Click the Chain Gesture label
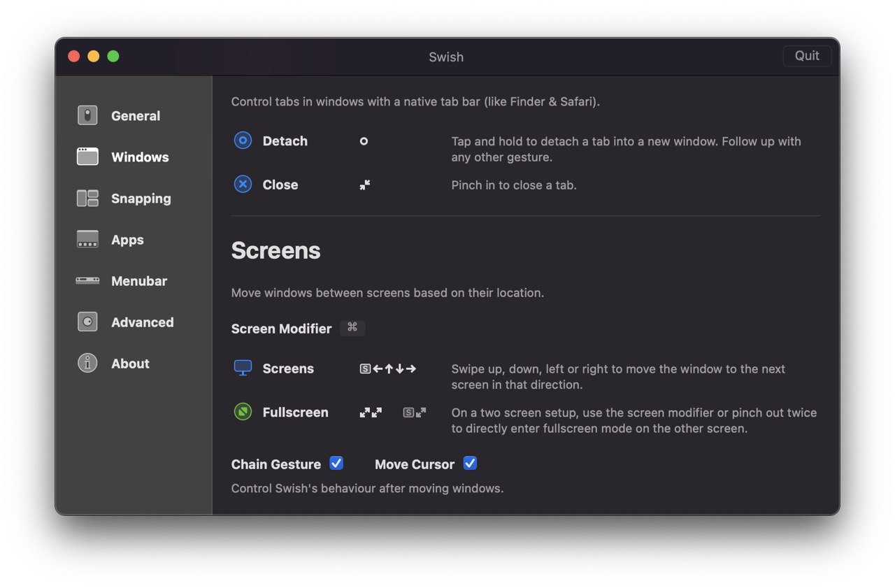895x588 pixels. [x=276, y=464]
